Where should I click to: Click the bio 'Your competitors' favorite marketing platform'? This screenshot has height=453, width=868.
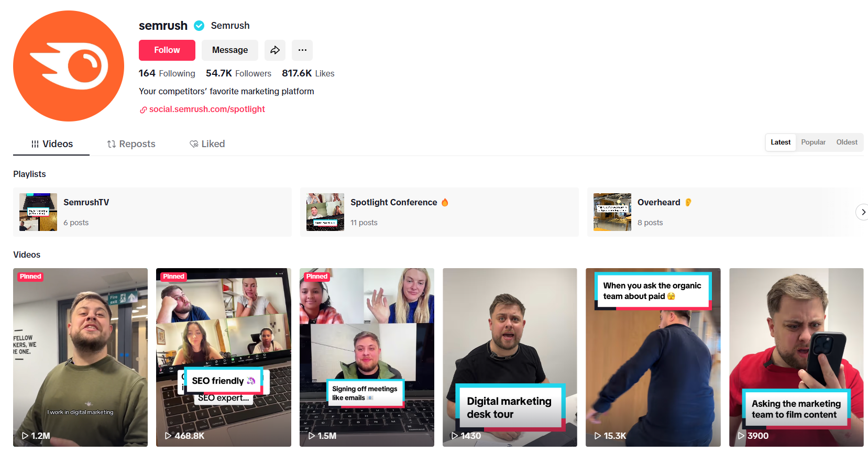click(x=226, y=91)
